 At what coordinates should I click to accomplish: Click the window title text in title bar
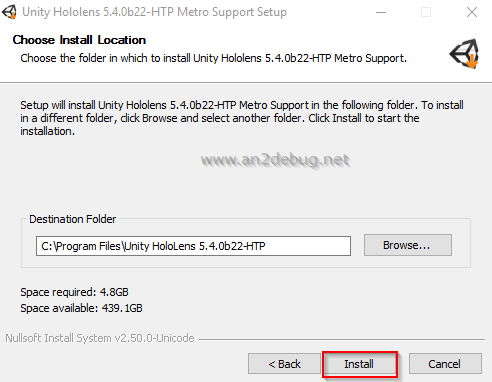154,12
